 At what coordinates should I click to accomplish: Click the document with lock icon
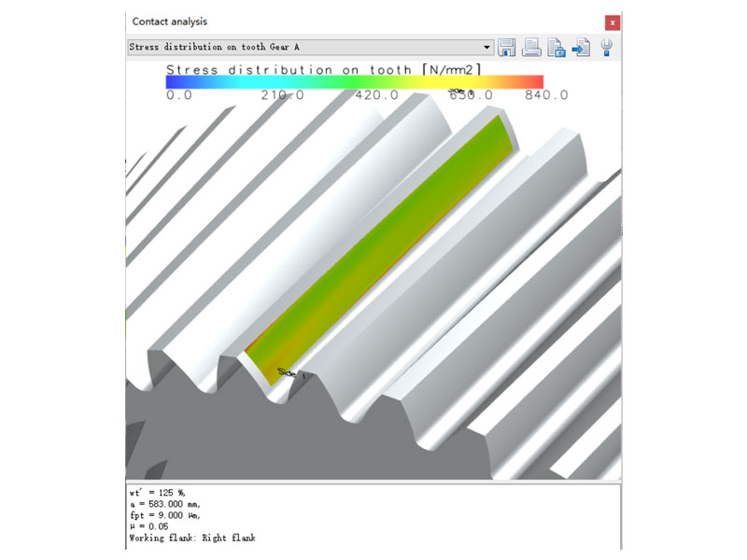click(557, 48)
